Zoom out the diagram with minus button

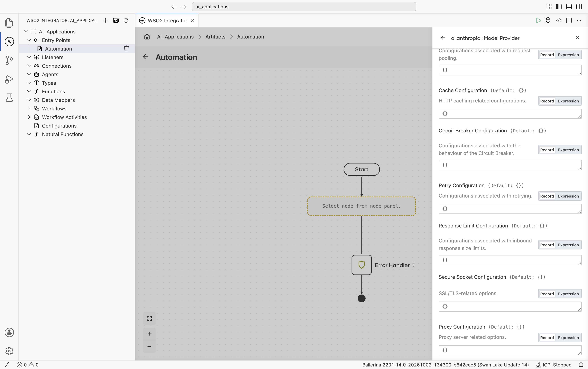click(x=149, y=346)
